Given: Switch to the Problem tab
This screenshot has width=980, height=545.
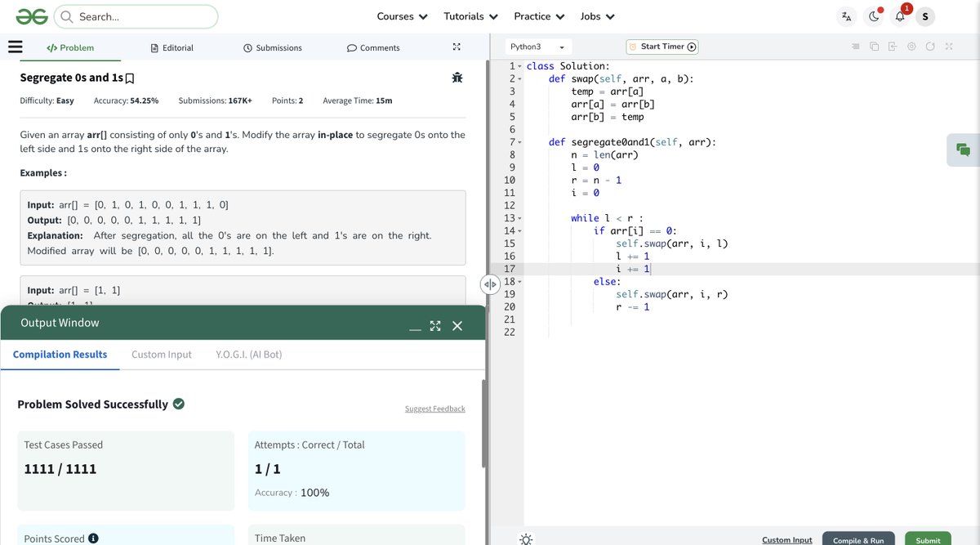Looking at the screenshot, I should [70, 47].
